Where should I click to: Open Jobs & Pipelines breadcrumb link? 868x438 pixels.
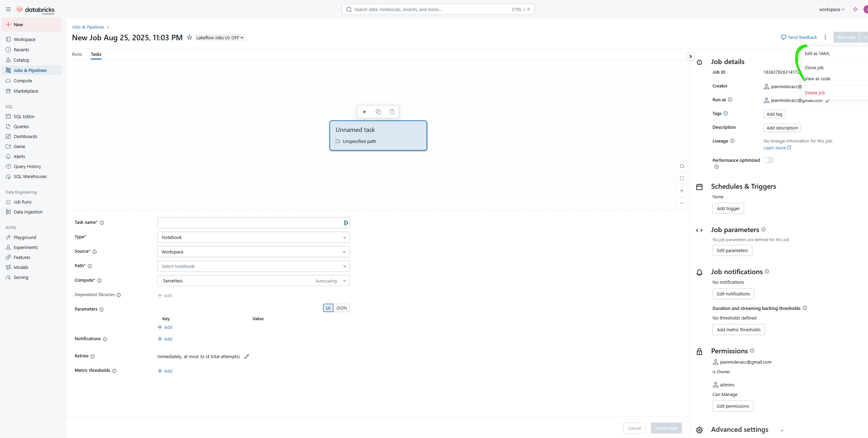point(88,27)
